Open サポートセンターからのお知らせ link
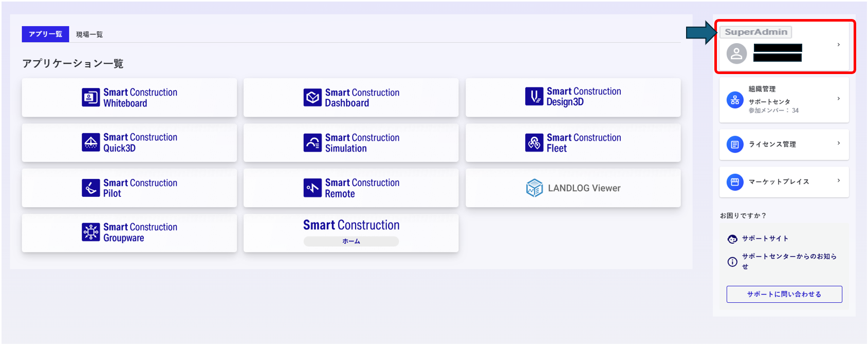 tap(789, 261)
